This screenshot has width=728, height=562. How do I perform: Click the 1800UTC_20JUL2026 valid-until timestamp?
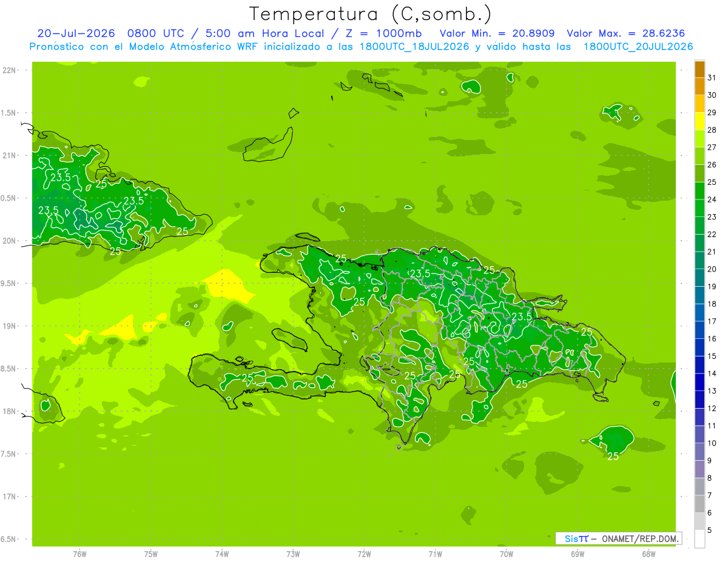tap(638, 47)
